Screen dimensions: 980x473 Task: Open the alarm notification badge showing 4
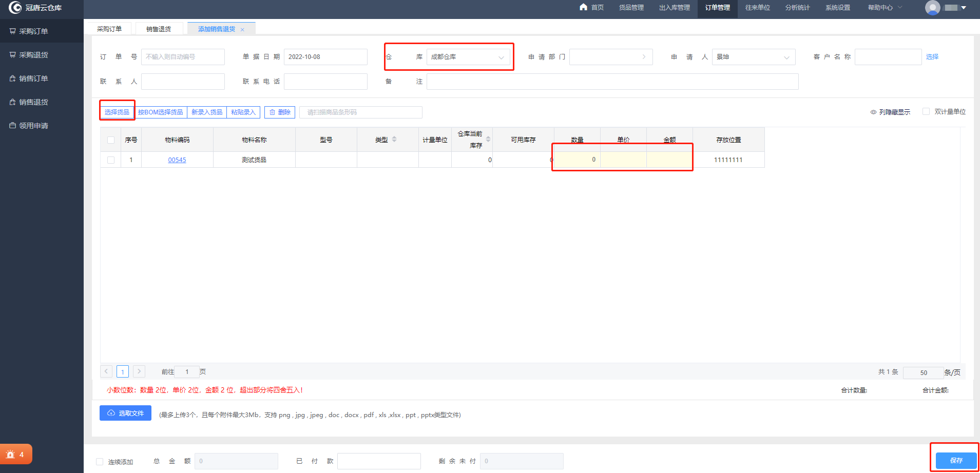click(x=16, y=454)
